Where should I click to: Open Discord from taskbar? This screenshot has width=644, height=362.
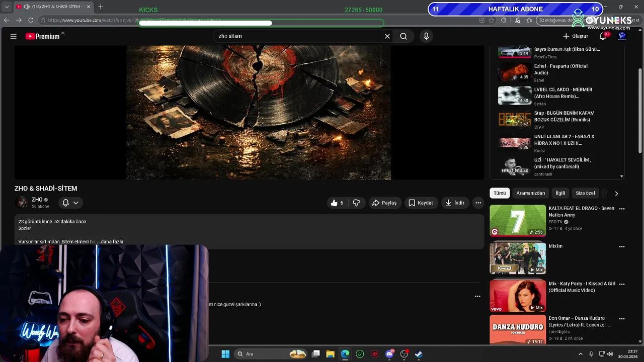(389, 354)
